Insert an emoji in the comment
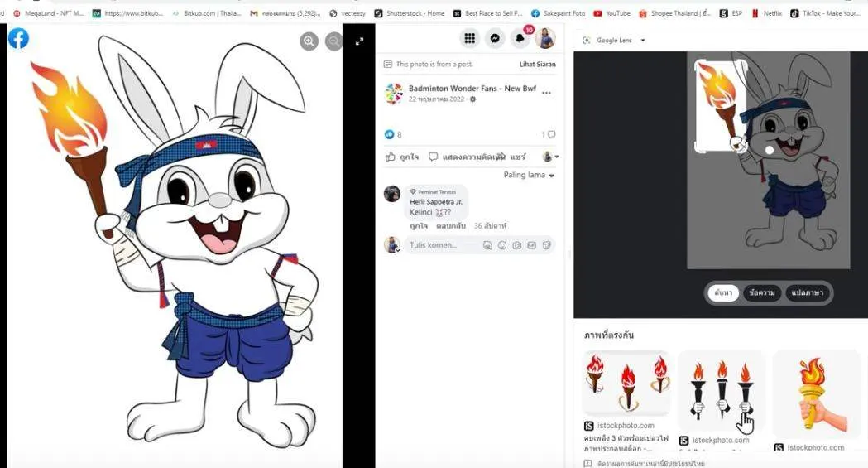Screen dimensions: 868x468 pos(502,245)
